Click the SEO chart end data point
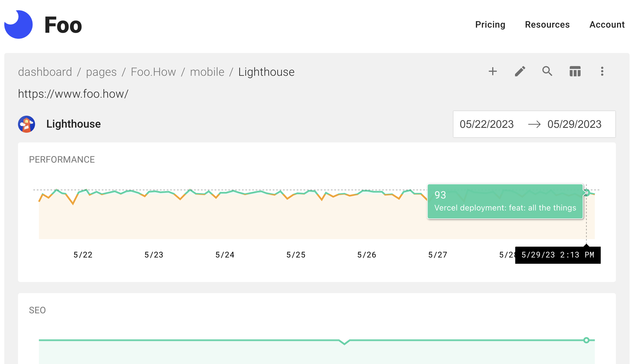 586,340
